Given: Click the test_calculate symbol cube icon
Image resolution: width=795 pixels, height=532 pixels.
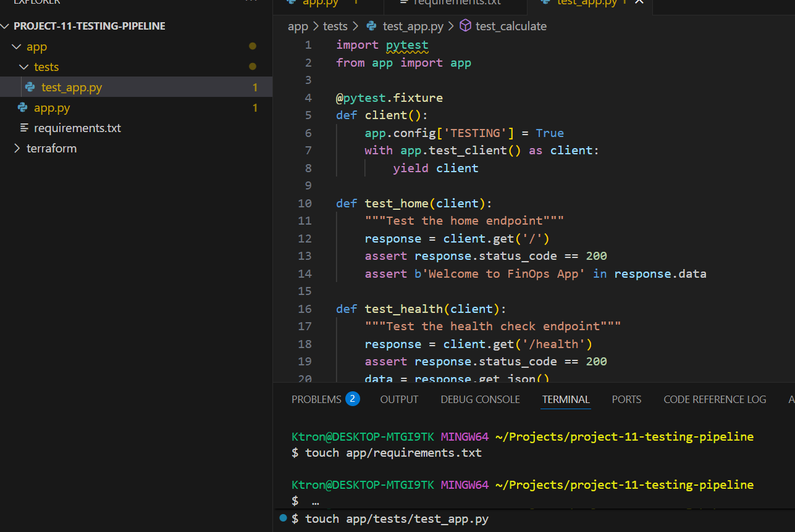Looking at the screenshot, I should tap(466, 26).
